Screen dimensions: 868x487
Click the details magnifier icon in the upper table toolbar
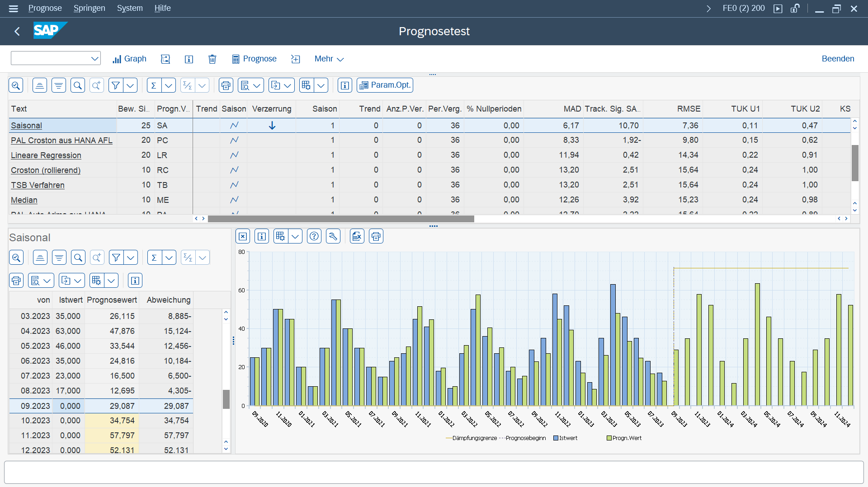[x=16, y=85]
